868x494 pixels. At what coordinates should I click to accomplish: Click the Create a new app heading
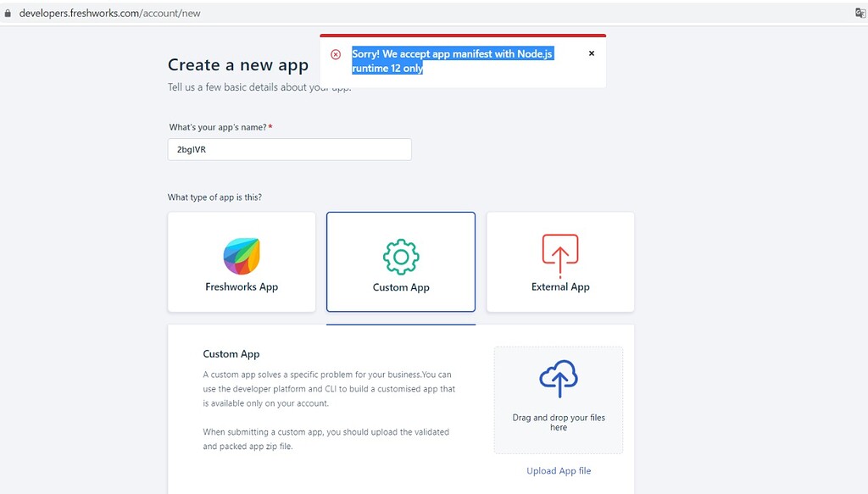point(237,64)
